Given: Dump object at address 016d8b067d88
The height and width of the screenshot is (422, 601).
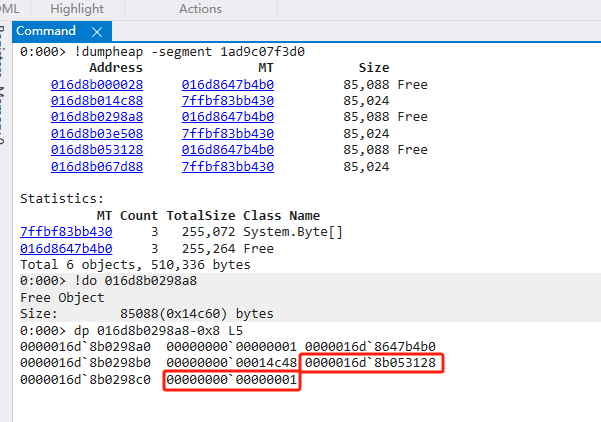Looking at the screenshot, I should point(96,166).
